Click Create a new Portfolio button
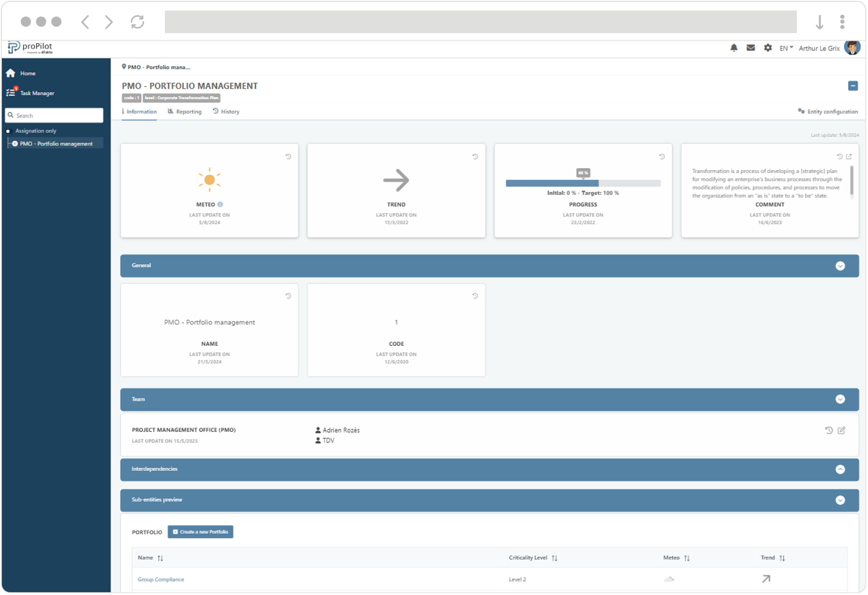The image size is (868, 595). (x=200, y=532)
